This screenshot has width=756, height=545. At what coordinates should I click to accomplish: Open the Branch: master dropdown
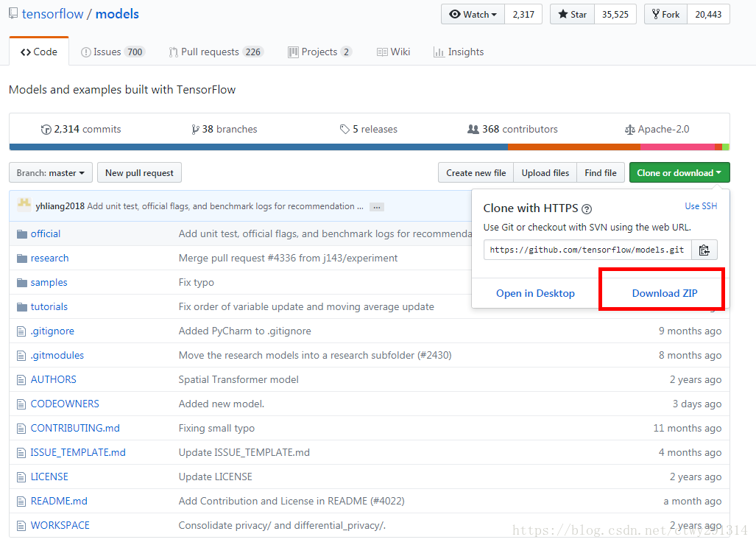50,172
